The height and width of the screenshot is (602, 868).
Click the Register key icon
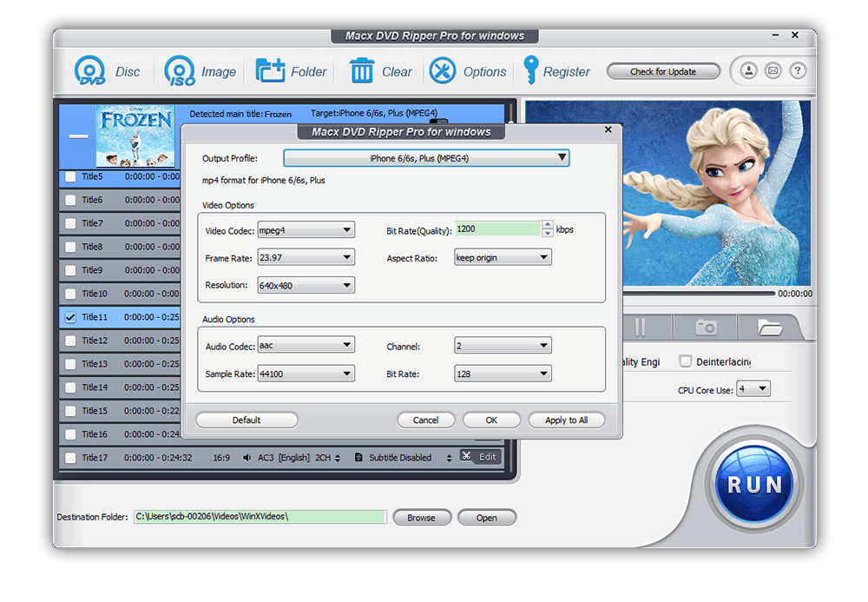point(531,70)
